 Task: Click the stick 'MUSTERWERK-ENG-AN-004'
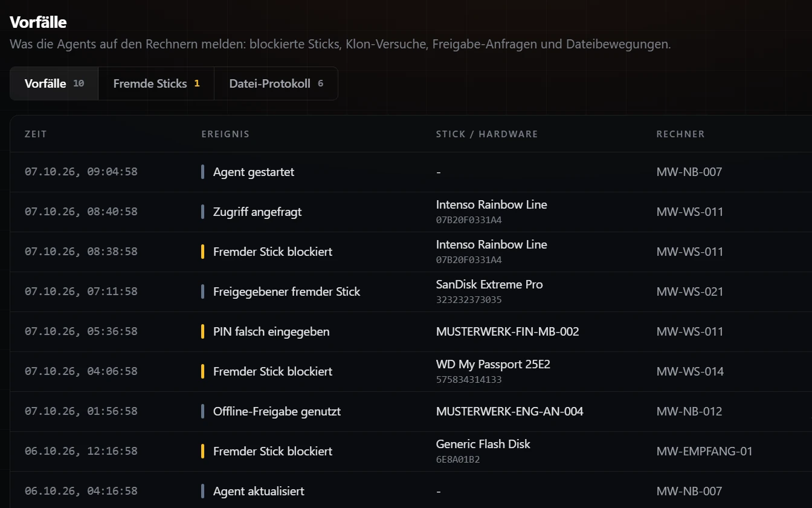click(x=510, y=411)
